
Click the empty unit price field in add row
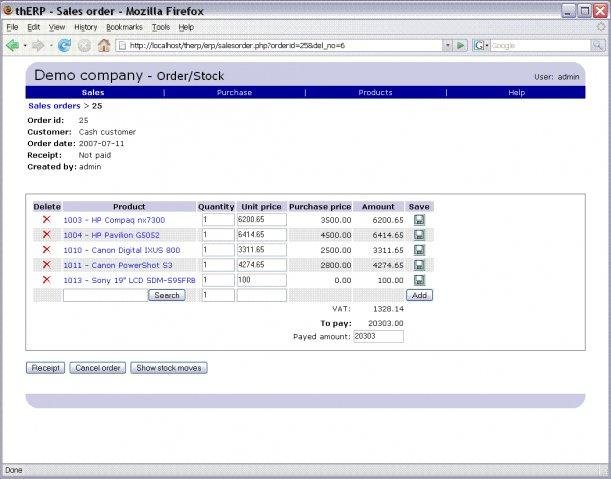coord(261,295)
